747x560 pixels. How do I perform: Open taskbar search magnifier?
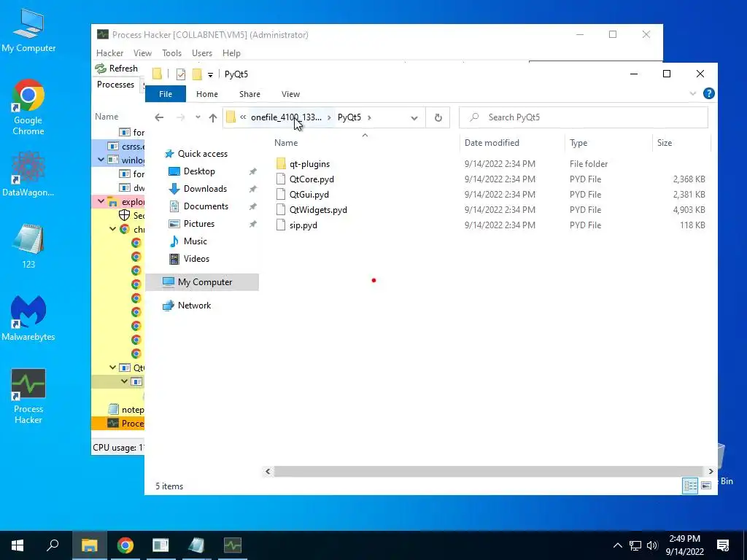53,545
